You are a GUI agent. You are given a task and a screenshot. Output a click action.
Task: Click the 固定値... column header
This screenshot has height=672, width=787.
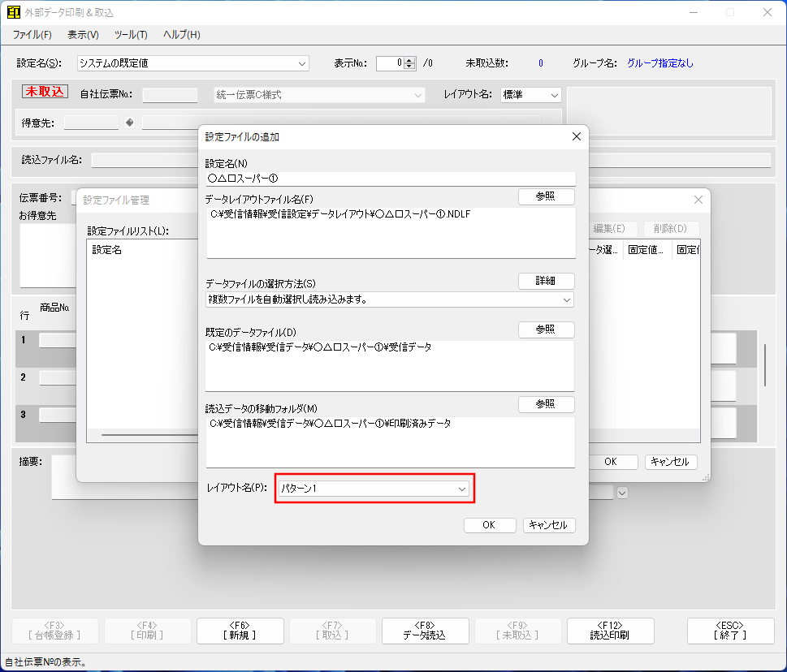pyautogui.click(x=646, y=250)
